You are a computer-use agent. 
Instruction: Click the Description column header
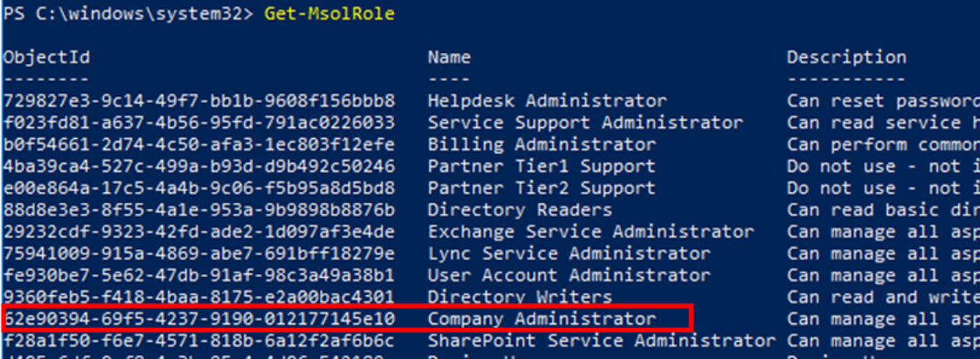[847, 57]
